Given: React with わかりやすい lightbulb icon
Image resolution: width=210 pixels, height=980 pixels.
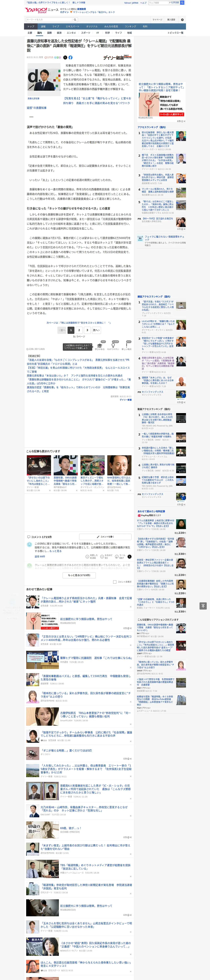Looking at the screenshot, I should tap(113, 345).
